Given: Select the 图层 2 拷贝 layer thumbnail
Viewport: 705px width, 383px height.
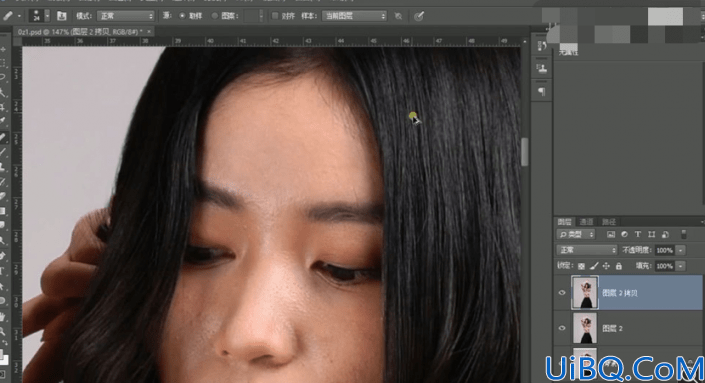Looking at the screenshot, I should [x=585, y=293].
